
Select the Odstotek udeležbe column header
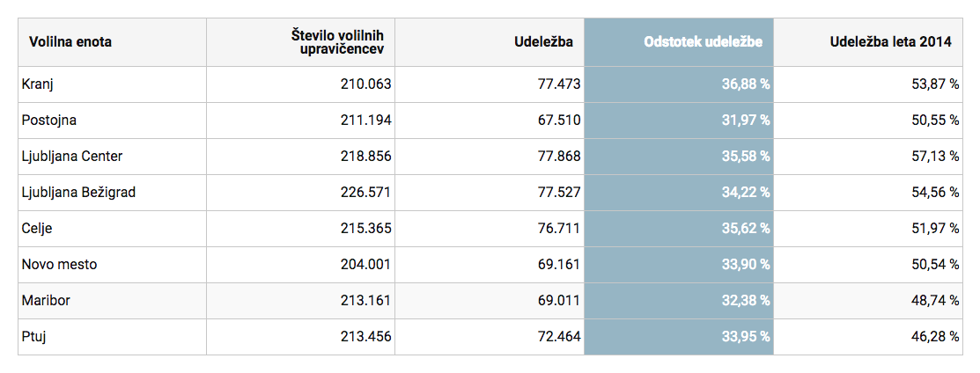click(x=703, y=42)
